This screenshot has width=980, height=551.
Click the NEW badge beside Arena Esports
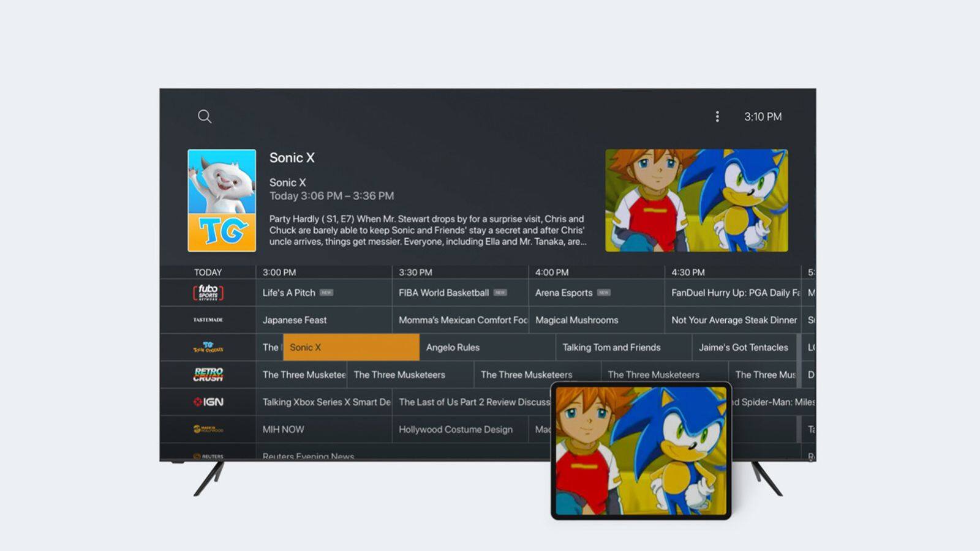click(x=604, y=293)
